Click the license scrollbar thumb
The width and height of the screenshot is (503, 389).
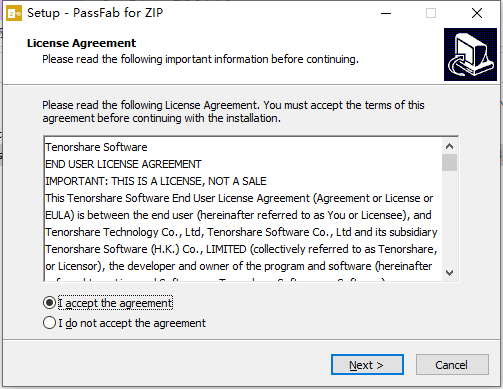(x=449, y=162)
